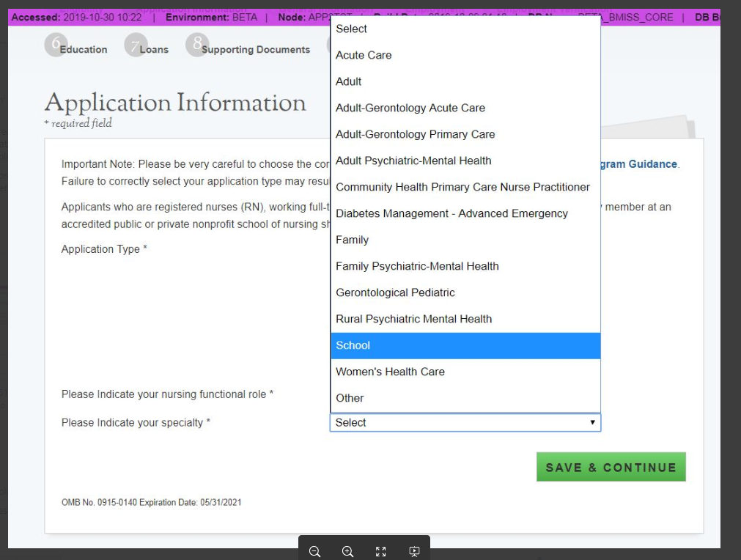Select Gerontological Pediatric from the list

(395, 292)
